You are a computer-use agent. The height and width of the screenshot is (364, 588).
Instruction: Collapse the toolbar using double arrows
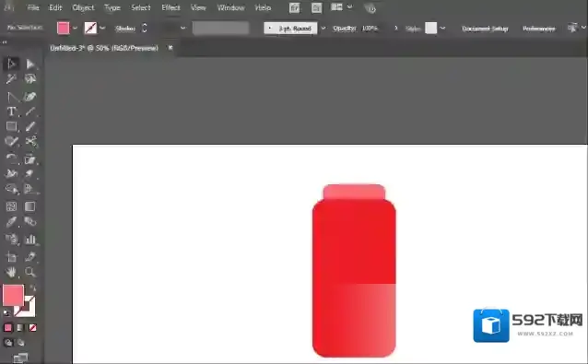coord(5,42)
